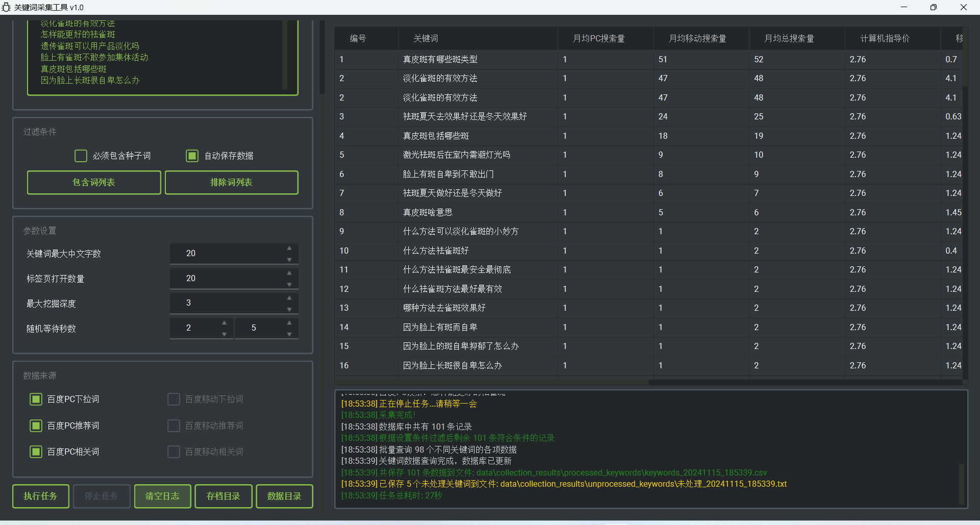Sort by 计算机指导价 column header
The width and height of the screenshot is (980, 525).
(x=892, y=38)
